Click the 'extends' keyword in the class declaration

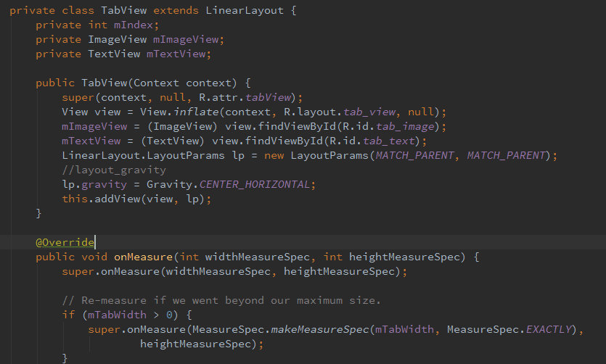point(176,10)
